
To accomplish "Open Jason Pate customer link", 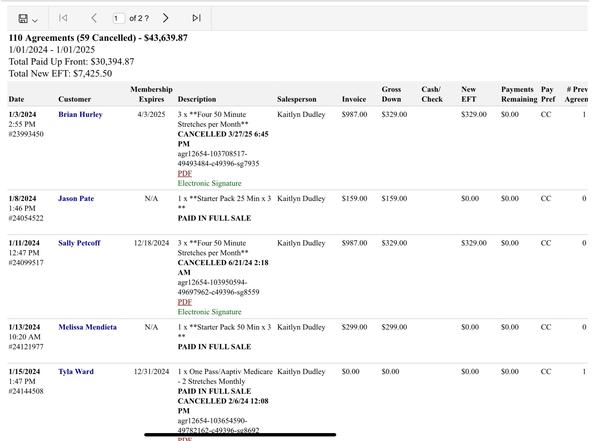I will tap(76, 199).
